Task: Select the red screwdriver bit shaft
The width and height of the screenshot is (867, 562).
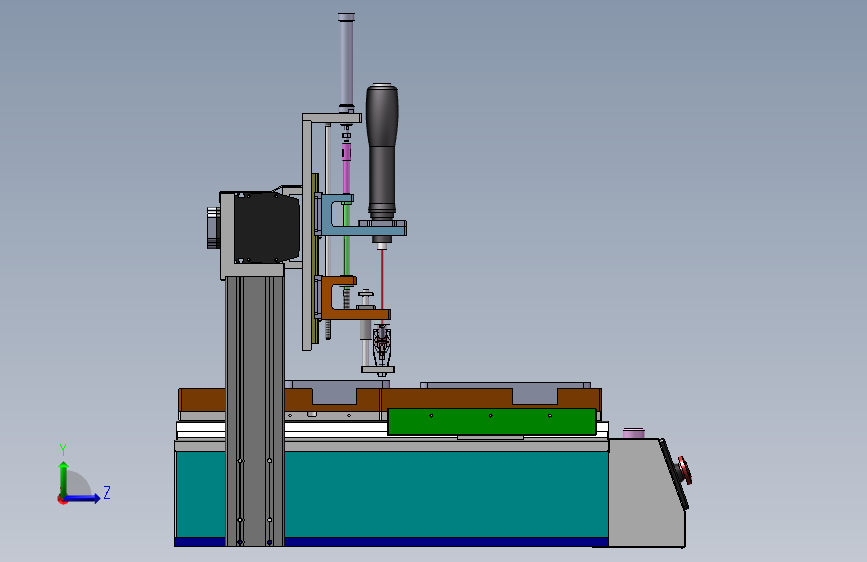Action: (x=382, y=279)
